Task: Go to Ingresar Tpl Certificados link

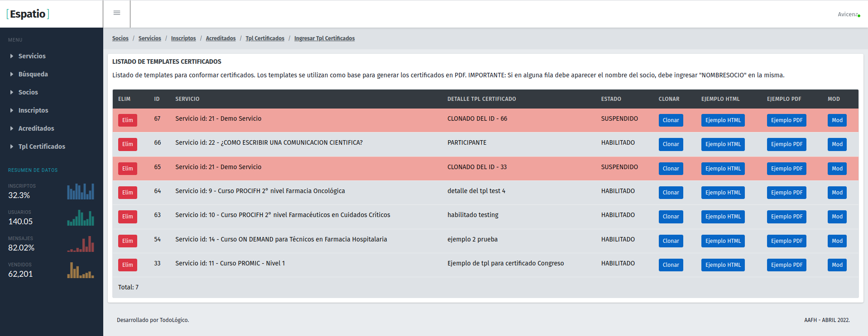Action: coord(324,38)
